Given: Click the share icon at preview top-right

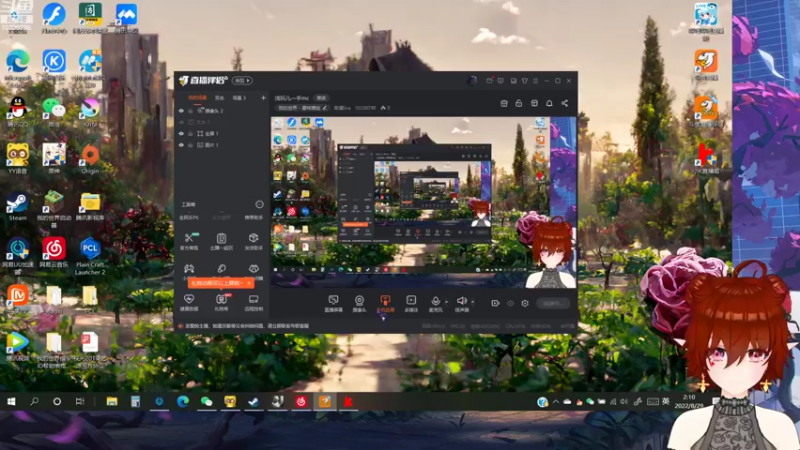Looking at the screenshot, I should click(x=565, y=103).
